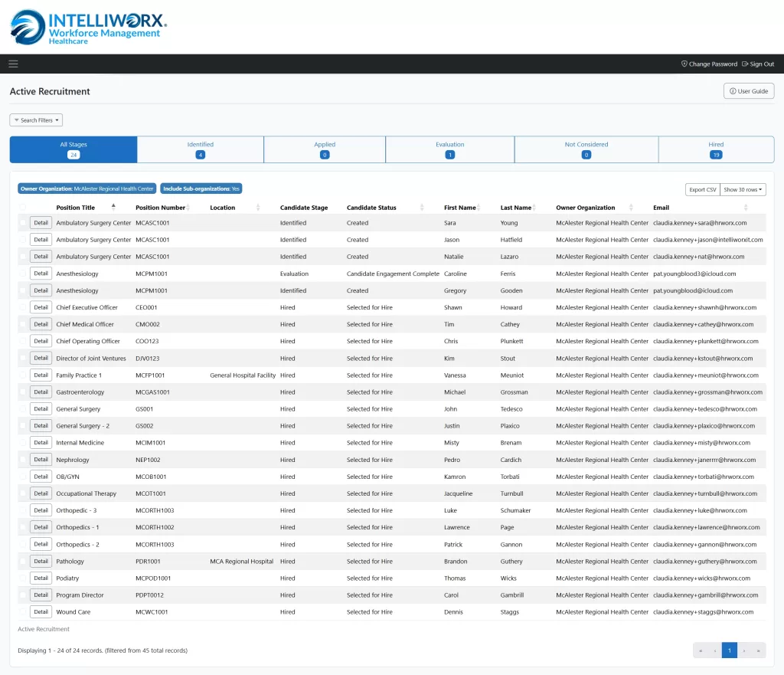Open Detail for Chief Executive Officer
The image size is (784, 675).
[40, 306]
